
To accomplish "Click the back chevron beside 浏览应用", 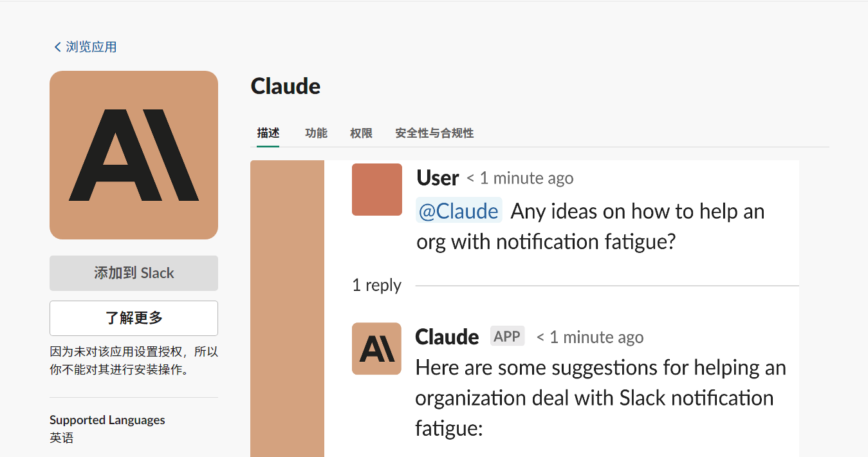I will pos(57,47).
